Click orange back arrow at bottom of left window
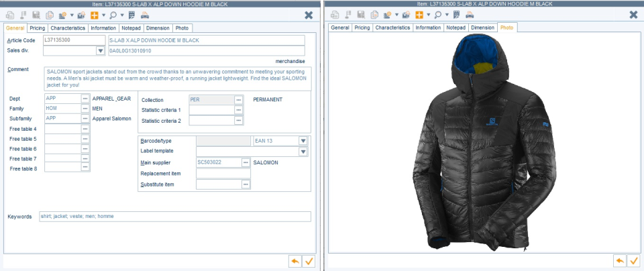The height and width of the screenshot is (271, 644). [294, 261]
